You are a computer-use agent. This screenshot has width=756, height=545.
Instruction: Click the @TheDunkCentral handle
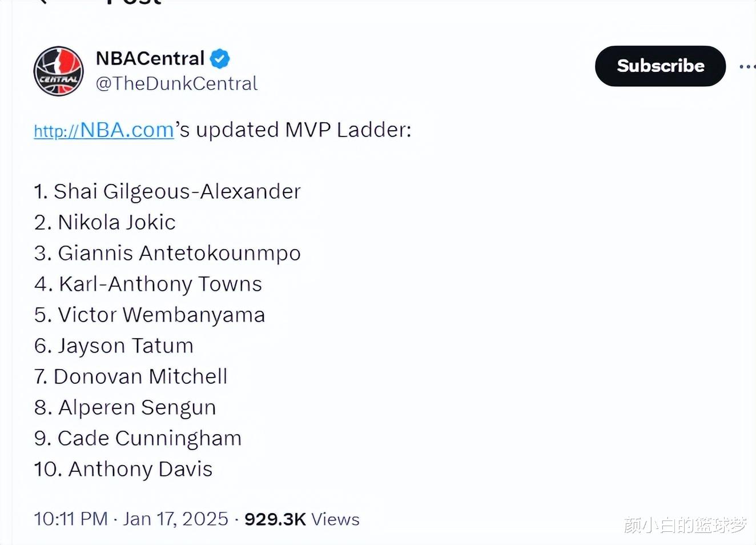pos(176,83)
